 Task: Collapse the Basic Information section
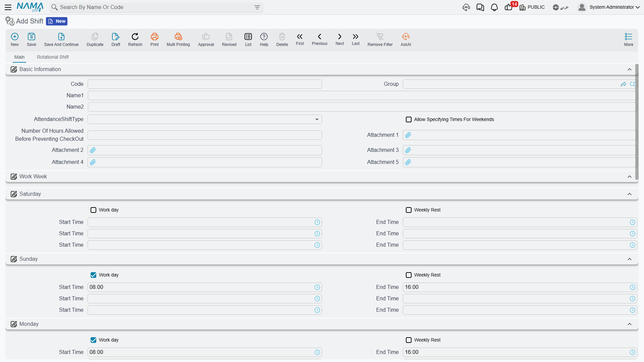(629, 69)
